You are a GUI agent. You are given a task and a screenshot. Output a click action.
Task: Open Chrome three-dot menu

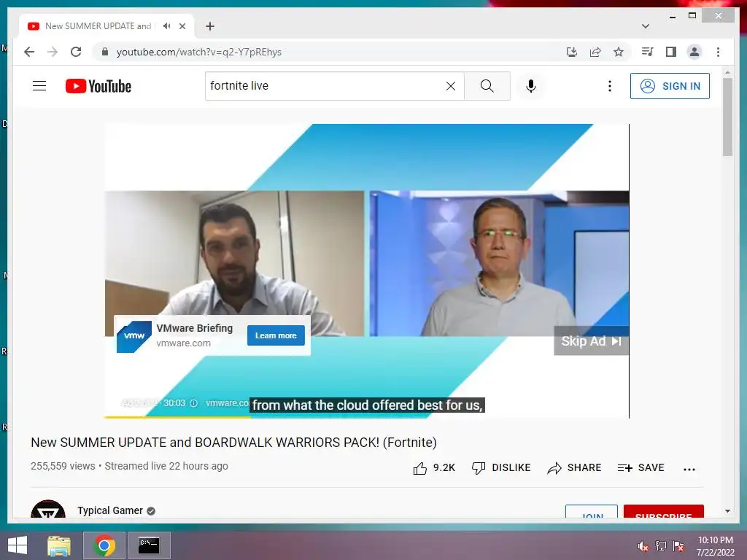point(718,52)
